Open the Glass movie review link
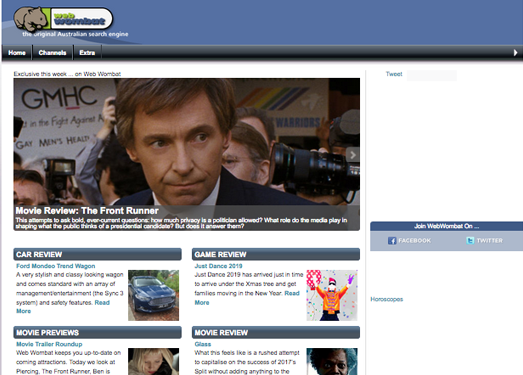Screen dimensions: 523x375 tap(203, 344)
